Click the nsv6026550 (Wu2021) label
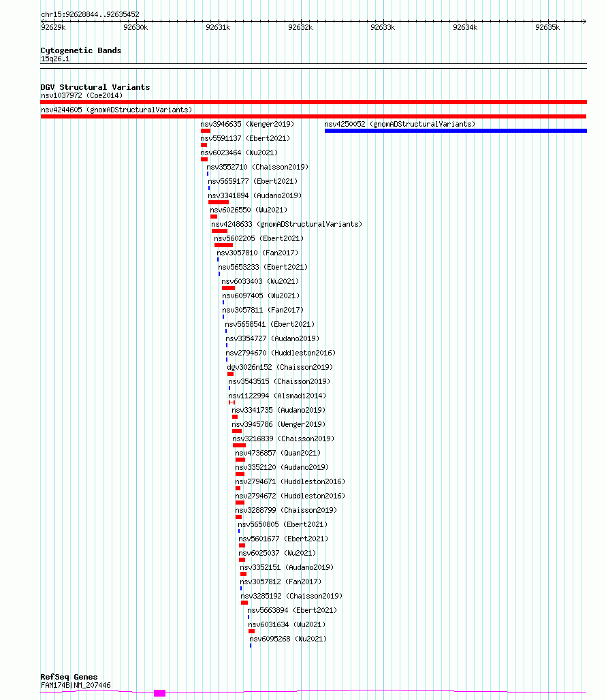The image size is (606, 700). pyautogui.click(x=249, y=210)
